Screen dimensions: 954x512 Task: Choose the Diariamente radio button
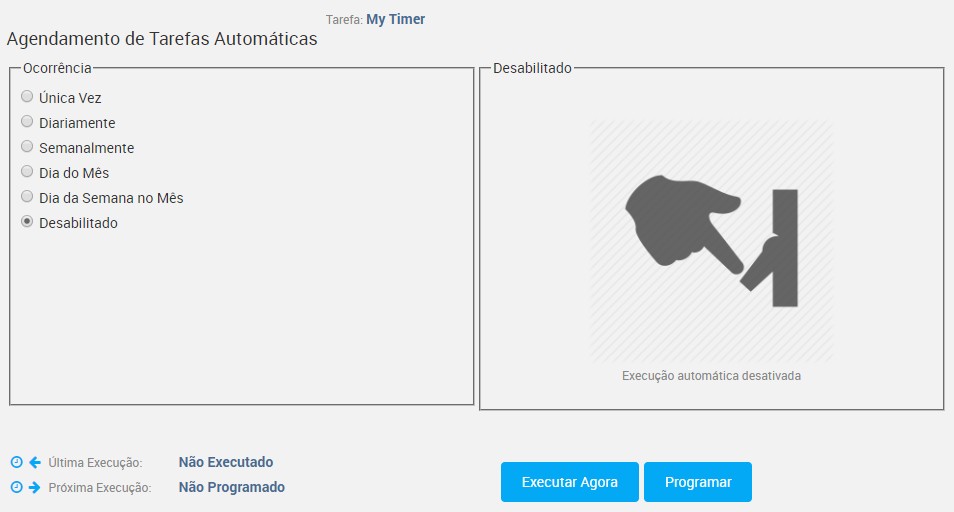pyautogui.click(x=27, y=122)
